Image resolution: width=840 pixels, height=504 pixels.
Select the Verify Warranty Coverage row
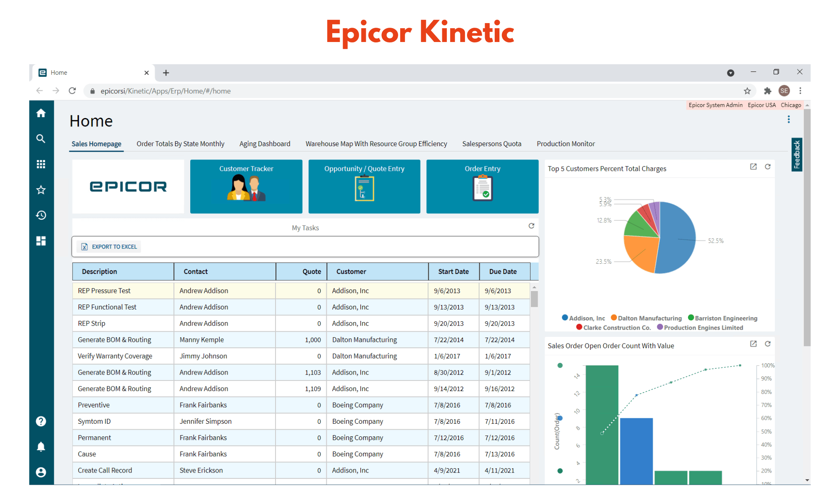coord(301,356)
